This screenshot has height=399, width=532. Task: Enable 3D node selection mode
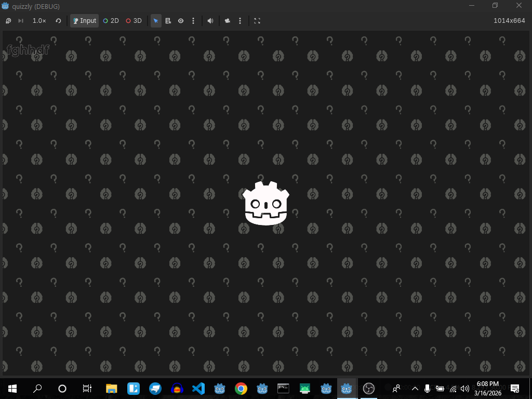point(134,21)
